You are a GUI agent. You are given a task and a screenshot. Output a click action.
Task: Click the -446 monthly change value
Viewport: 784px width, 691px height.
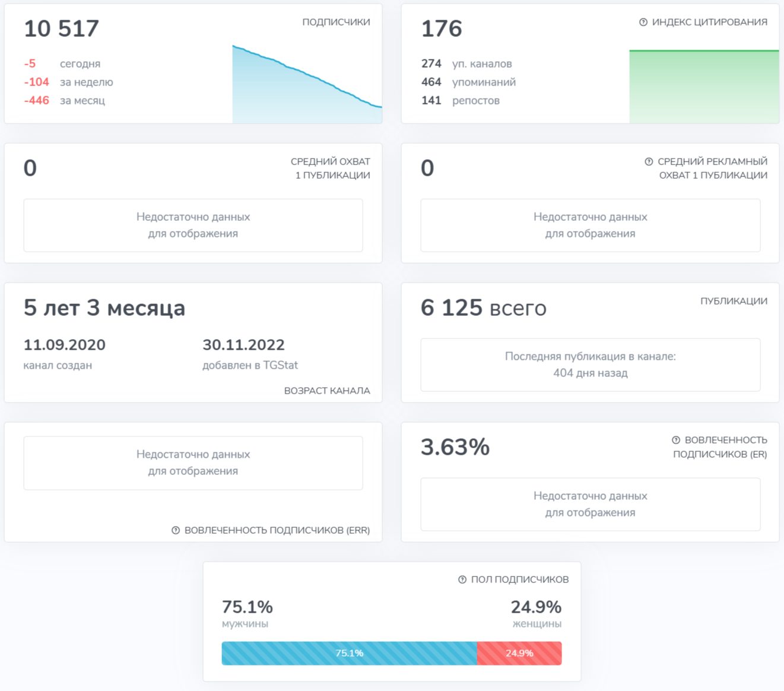pos(37,100)
